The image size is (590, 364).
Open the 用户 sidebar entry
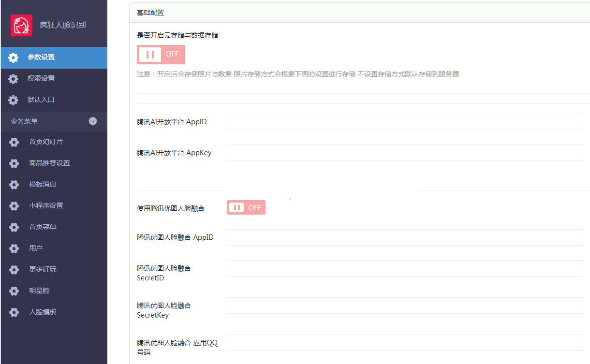click(x=36, y=248)
